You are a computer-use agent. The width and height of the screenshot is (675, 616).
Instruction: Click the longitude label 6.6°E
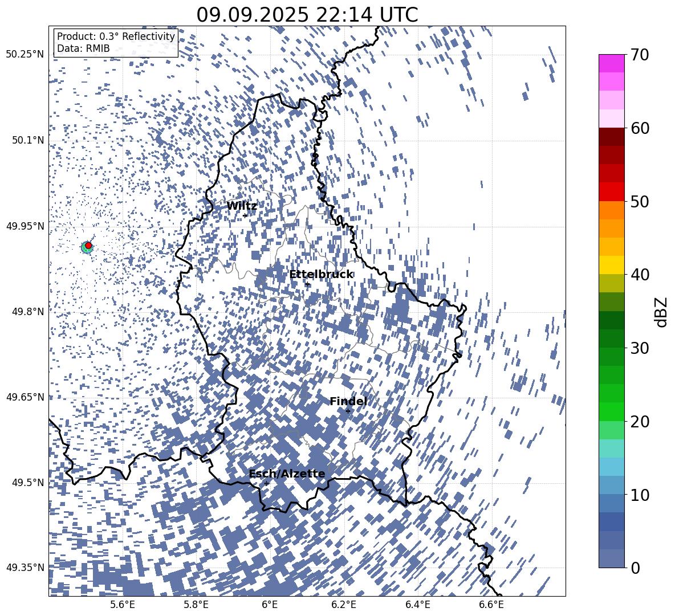coord(491,605)
